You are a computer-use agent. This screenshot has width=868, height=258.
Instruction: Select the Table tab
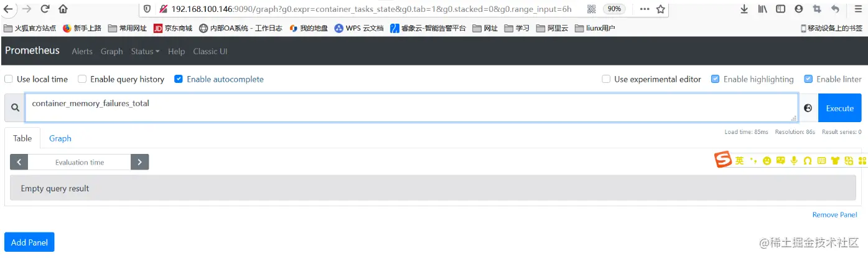[x=22, y=138]
